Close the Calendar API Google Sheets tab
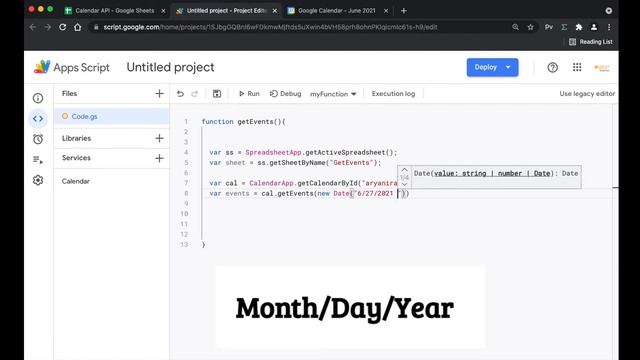The height and width of the screenshot is (360, 640). [x=163, y=11]
